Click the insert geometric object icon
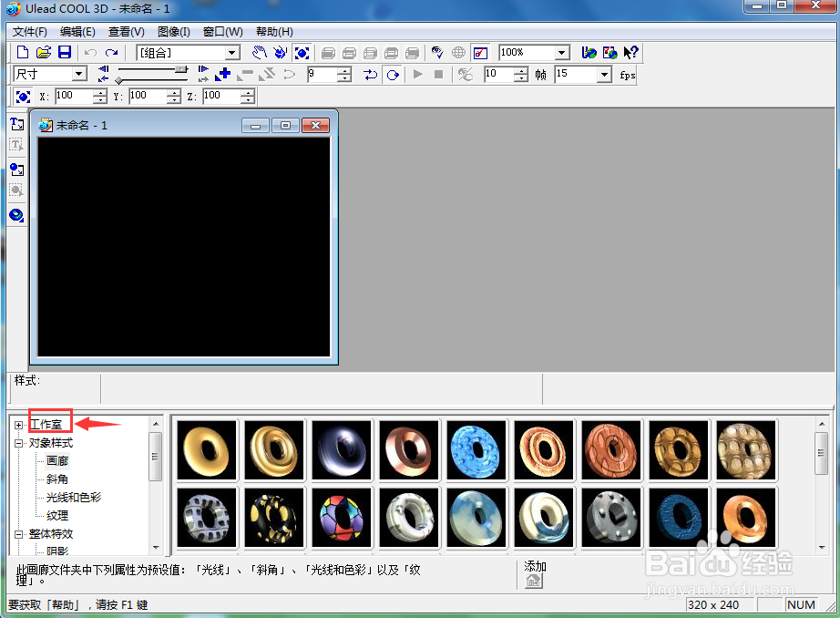The height and width of the screenshot is (618, 840). [16, 215]
